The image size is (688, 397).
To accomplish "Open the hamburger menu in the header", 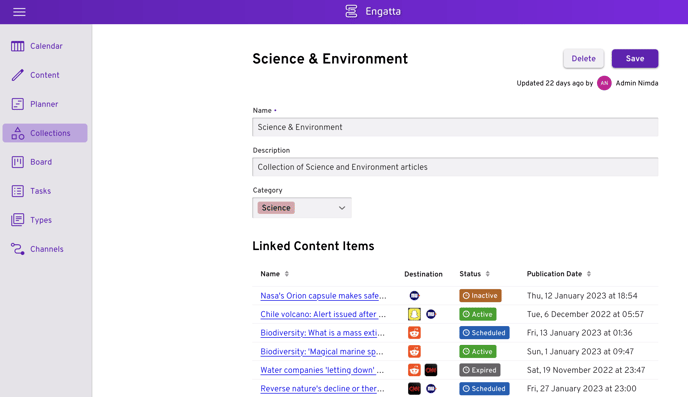I will 19,12.
